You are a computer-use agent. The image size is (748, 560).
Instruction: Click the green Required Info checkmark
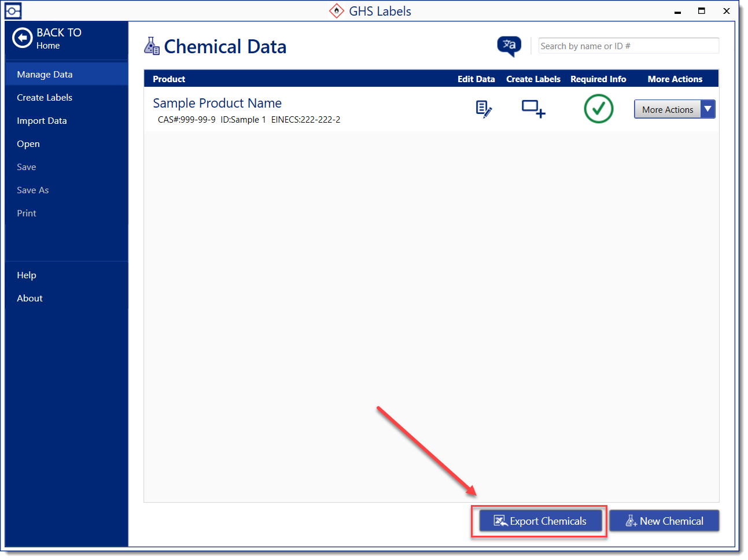tap(598, 109)
